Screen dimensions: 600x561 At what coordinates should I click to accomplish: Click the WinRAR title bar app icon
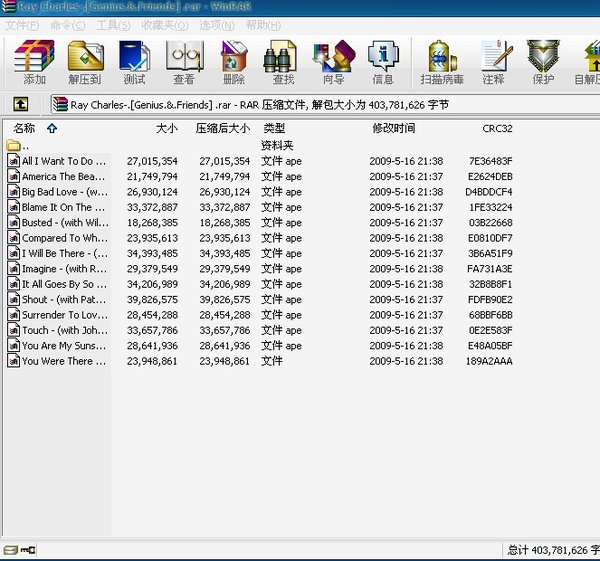click(8, 7)
